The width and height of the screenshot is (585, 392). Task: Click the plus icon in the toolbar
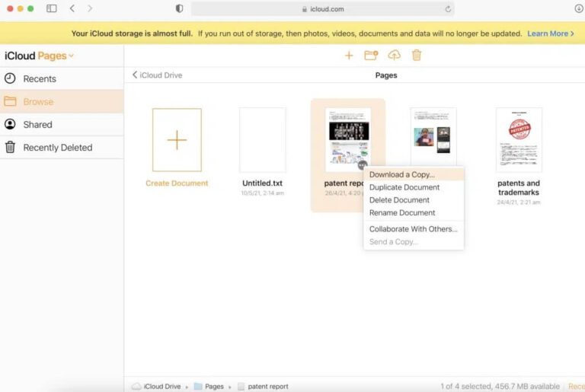349,56
